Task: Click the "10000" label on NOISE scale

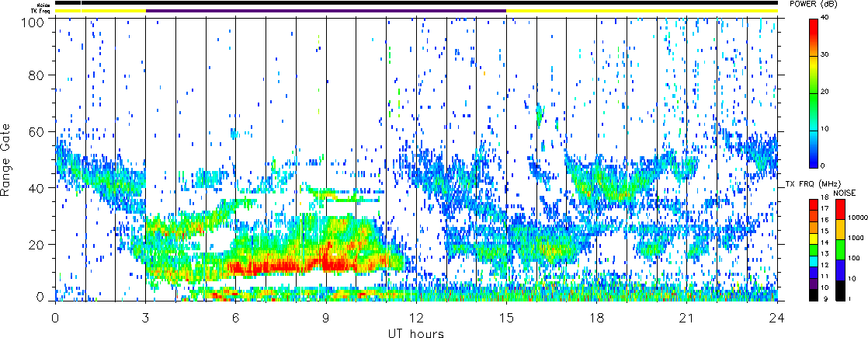Action: pyautogui.click(x=857, y=218)
